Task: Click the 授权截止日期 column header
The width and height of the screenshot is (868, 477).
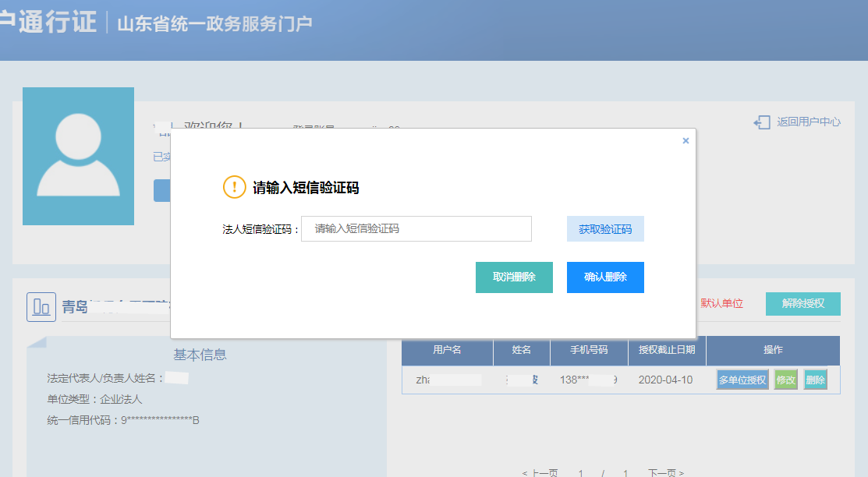Action: (x=666, y=351)
